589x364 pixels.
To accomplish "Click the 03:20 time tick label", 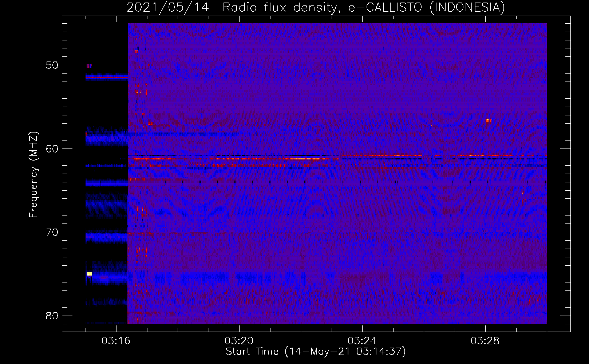I will click(239, 341).
